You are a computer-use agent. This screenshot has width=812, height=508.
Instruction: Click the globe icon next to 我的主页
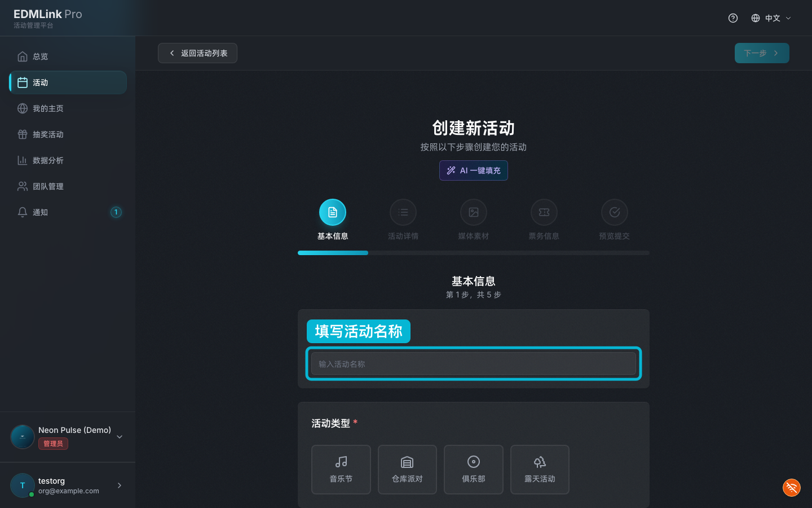point(23,108)
